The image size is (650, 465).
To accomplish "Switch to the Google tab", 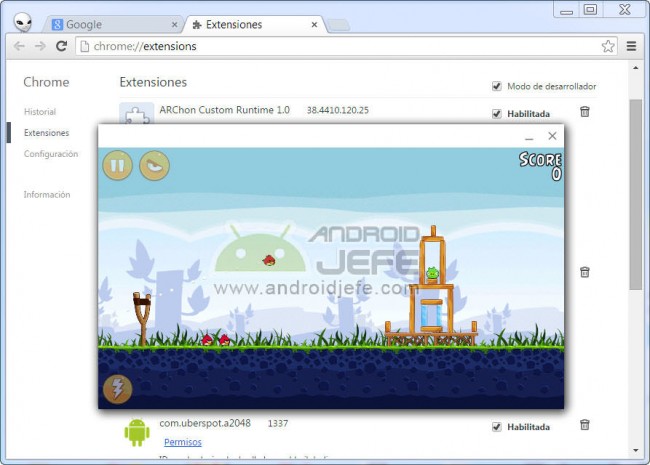I will coord(111,24).
